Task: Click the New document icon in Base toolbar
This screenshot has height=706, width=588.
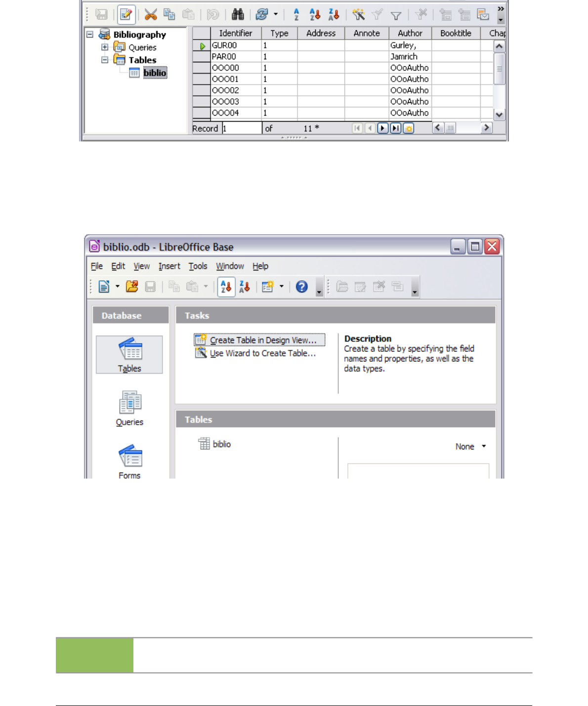Action: 104,286
